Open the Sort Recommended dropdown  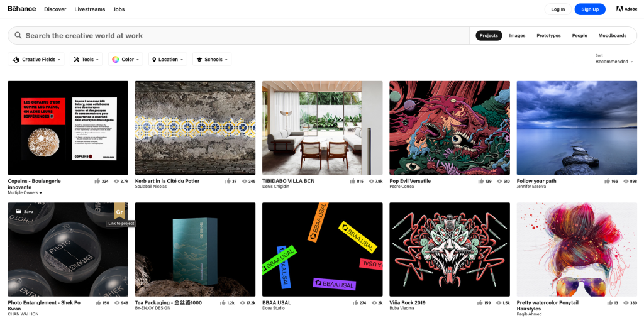click(614, 62)
